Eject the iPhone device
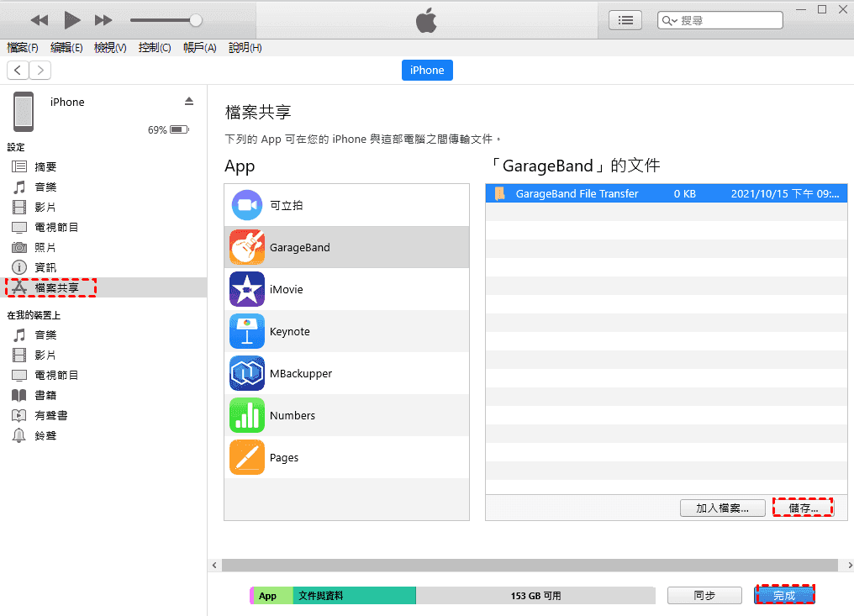 point(189,101)
